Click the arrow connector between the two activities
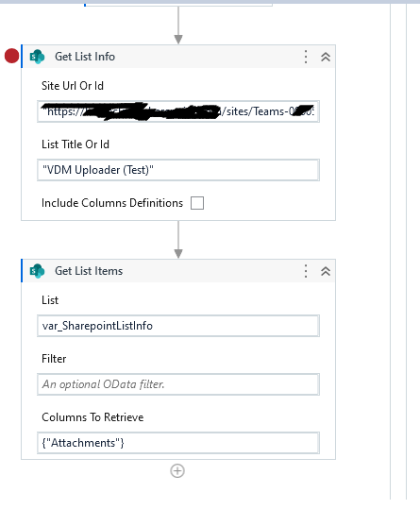The width and height of the screenshot is (420, 526). [x=178, y=240]
